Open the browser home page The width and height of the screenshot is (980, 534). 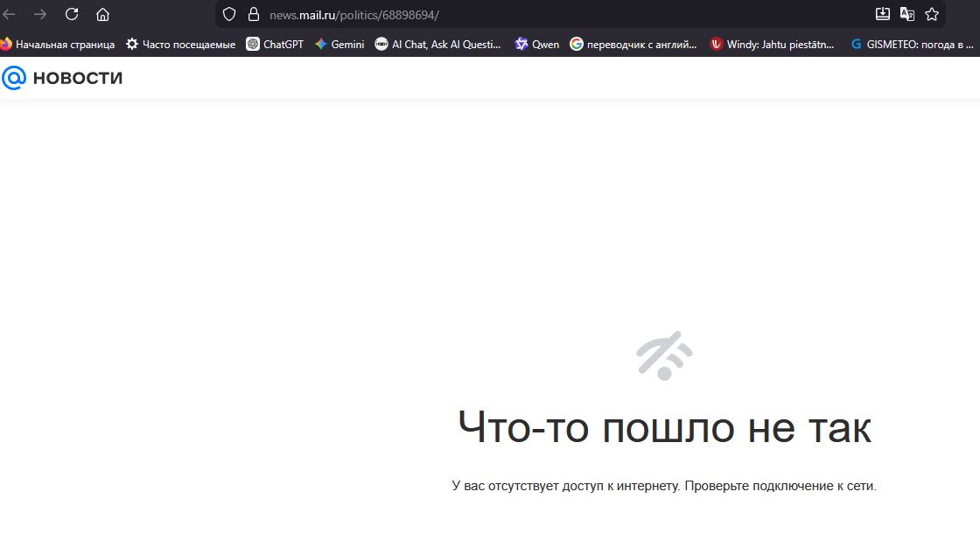point(103,14)
